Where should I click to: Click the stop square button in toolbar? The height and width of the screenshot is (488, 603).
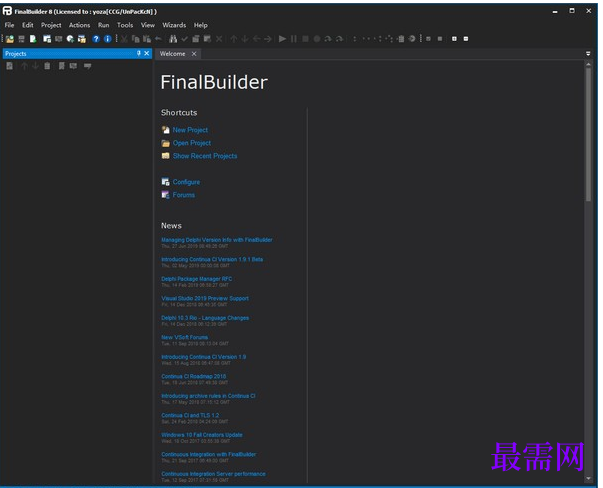click(305, 39)
